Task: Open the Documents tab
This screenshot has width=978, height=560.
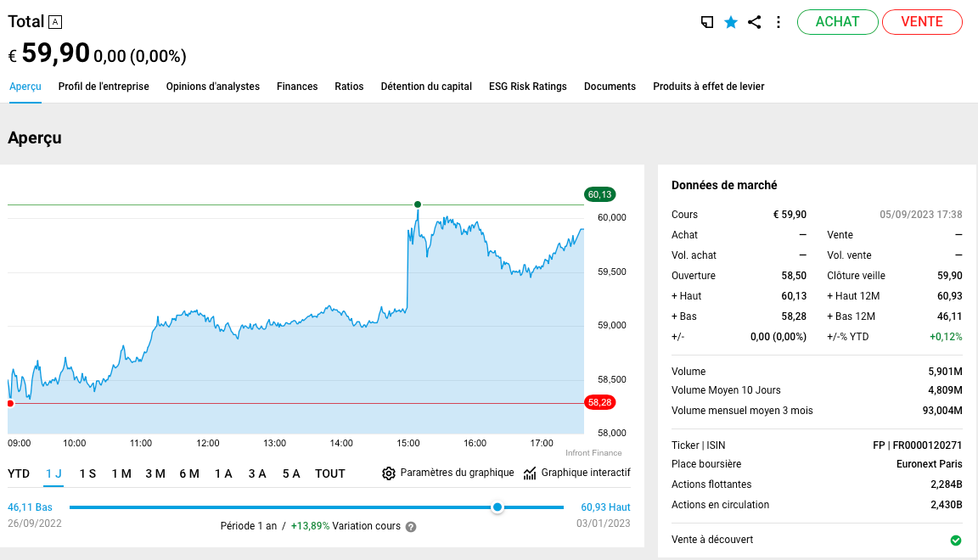Action: click(610, 87)
